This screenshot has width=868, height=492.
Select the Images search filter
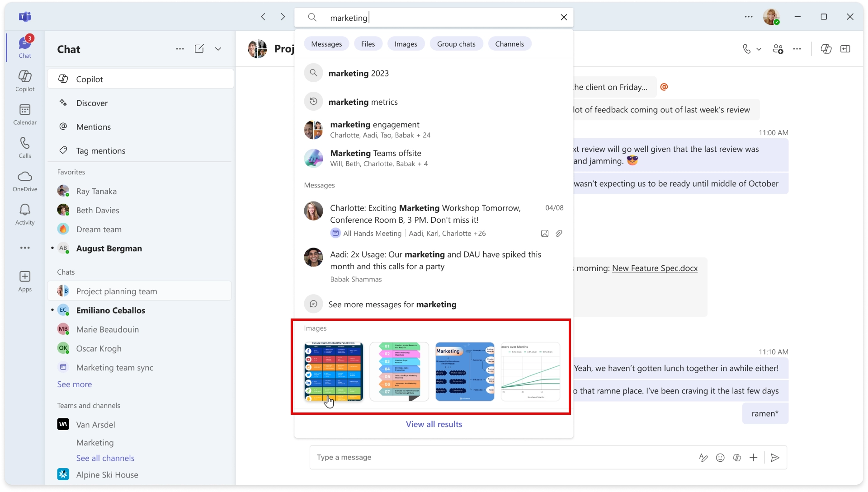click(406, 43)
